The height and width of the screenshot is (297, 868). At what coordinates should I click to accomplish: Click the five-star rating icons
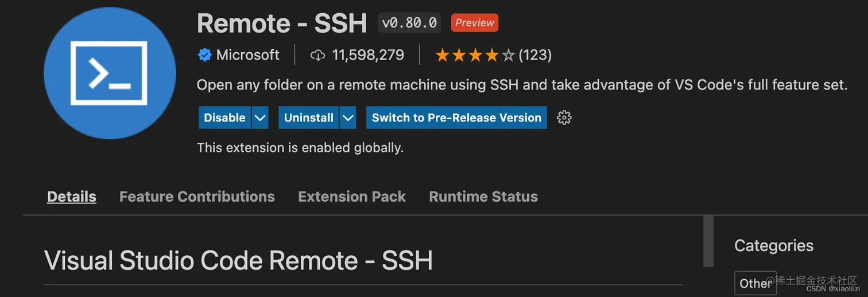click(x=475, y=55)
